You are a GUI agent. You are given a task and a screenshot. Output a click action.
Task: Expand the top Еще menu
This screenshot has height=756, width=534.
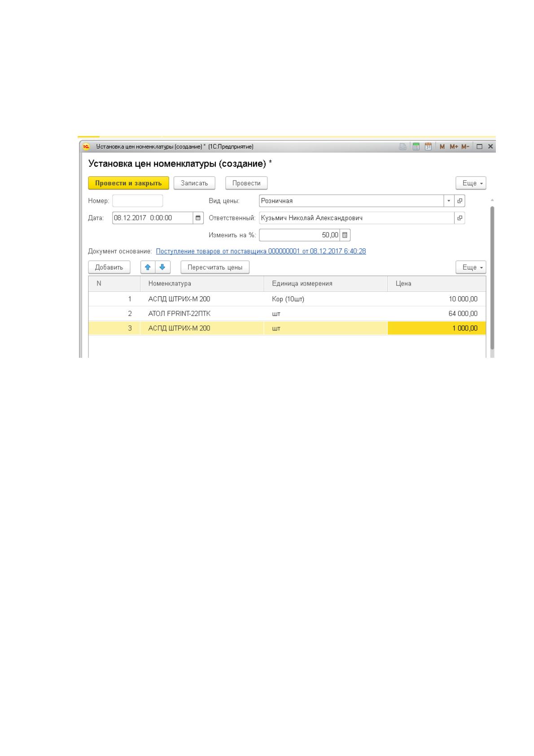pos(471,183)
